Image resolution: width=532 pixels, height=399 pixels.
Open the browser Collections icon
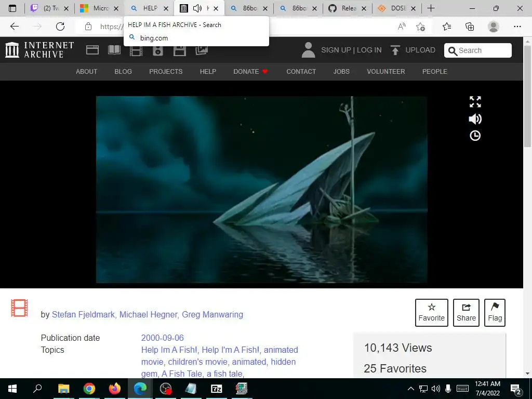tap(470, 26)
